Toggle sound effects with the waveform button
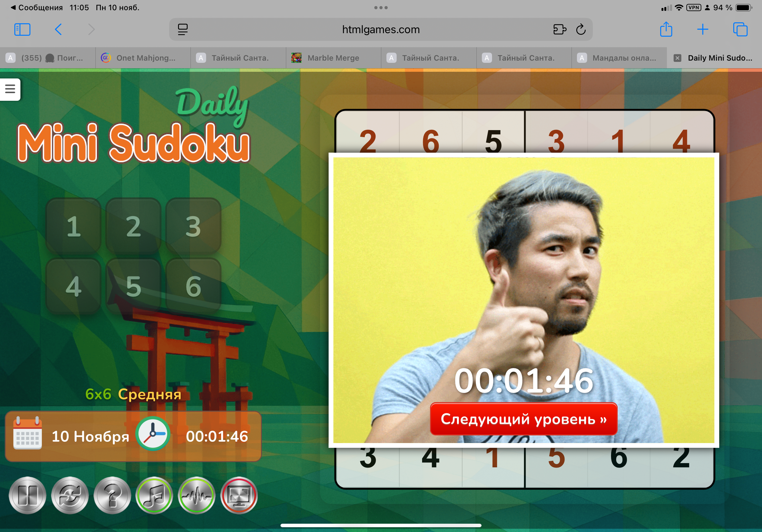Viewport: 762px width, 532px height. pos(197,495)
